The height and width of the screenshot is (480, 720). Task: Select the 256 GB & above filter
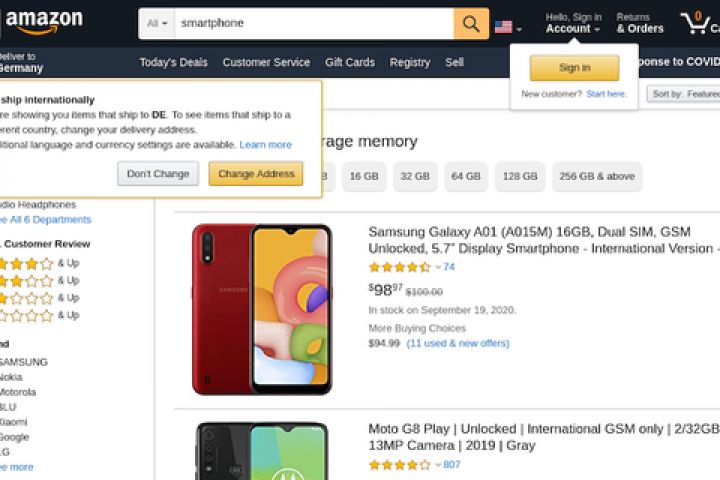[597, 176]
